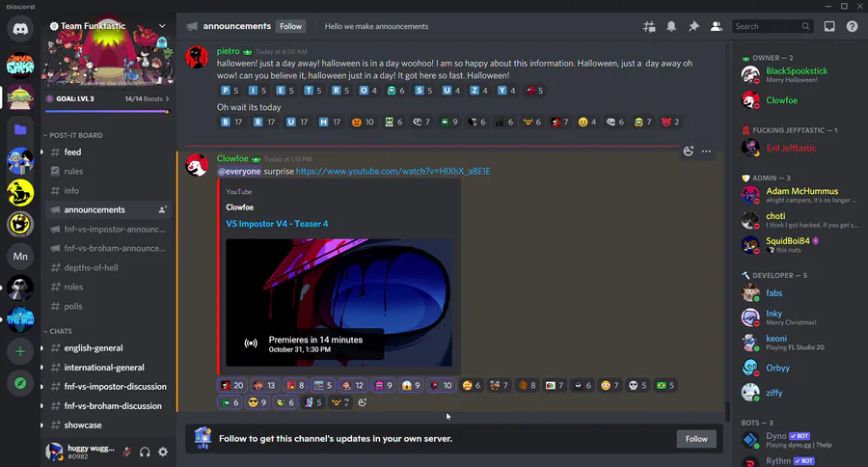Open the YouTube link in message
Viewport: 868px width, 467px height.
[393, 171]
